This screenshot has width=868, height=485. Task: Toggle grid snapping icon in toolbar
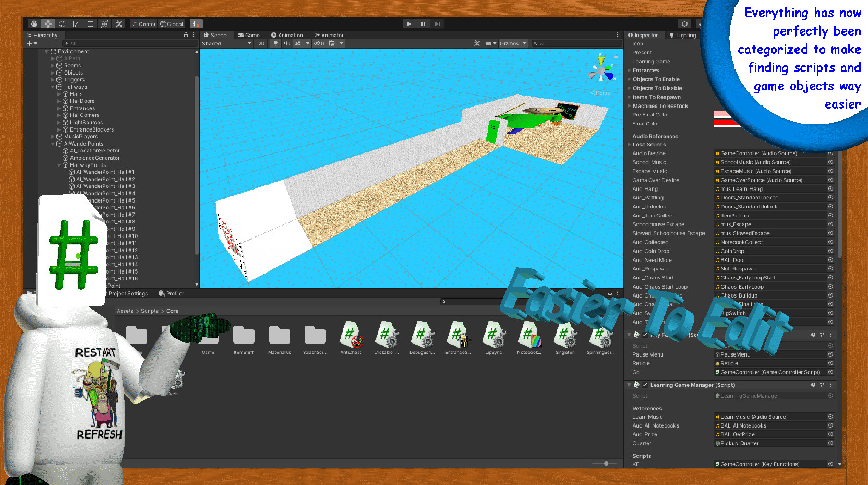click(x=196, y=24)
